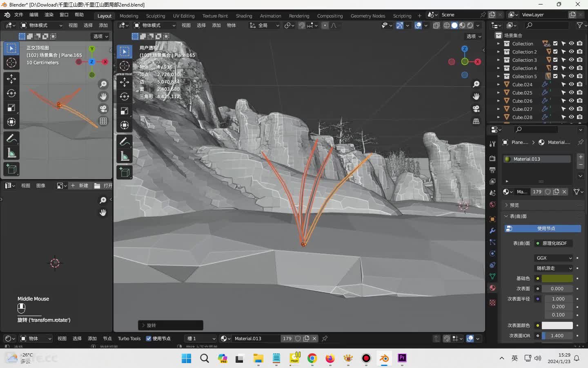Select the Transform tool in main viewport
Image resolution: width=588 pixels, height=368 pixels.
click(x=125, y=125)
